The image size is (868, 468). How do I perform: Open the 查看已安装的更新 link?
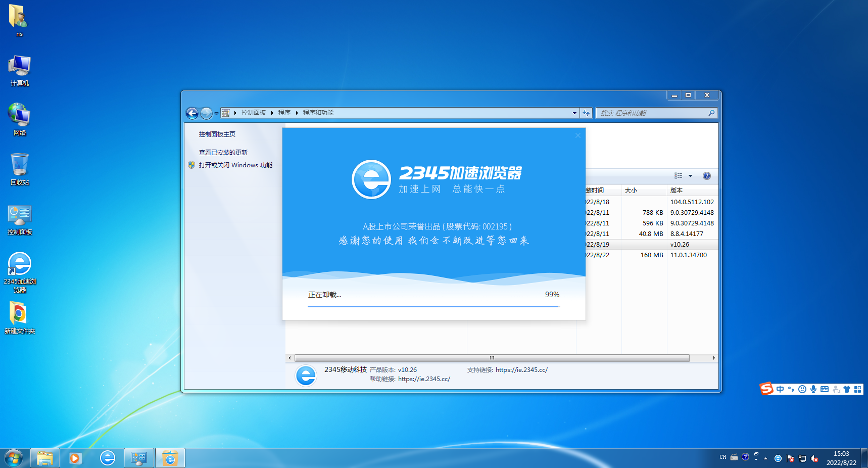[x=223, y=153]
